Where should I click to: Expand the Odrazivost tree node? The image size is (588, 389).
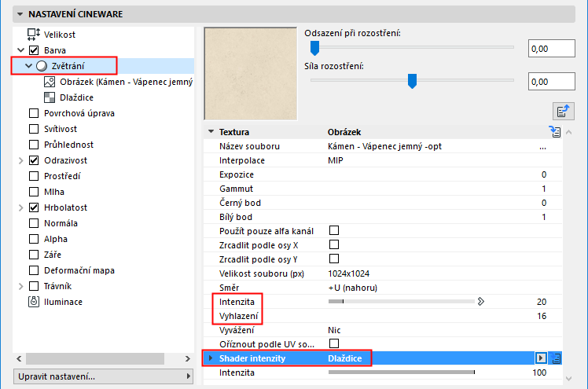(21, 160)
